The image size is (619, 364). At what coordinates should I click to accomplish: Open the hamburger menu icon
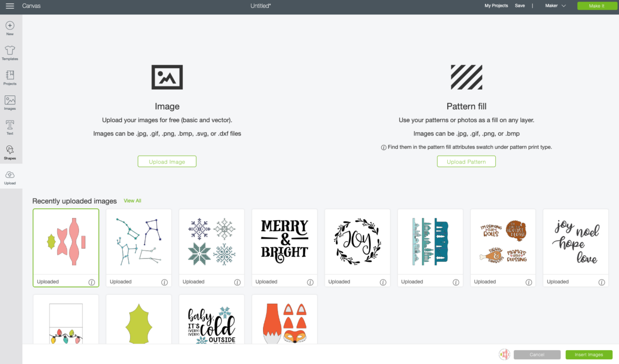[x=10, y=6]
